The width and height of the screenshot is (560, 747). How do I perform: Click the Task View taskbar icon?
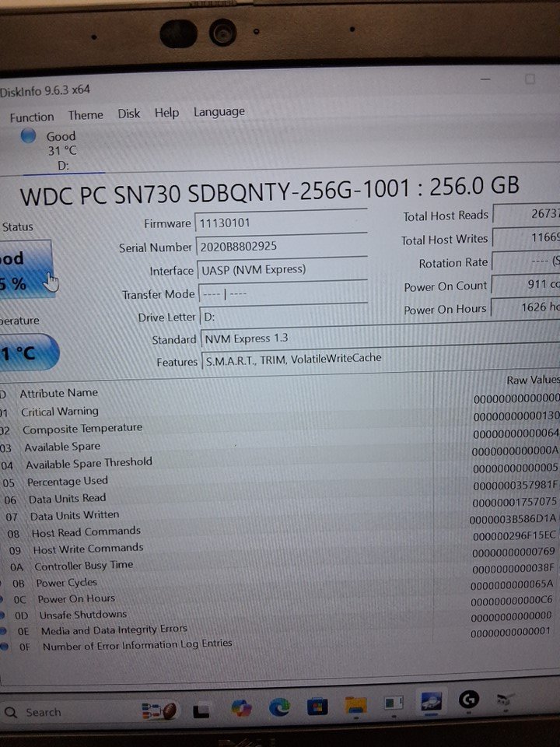pyautogui.click(x=201, y=710)
